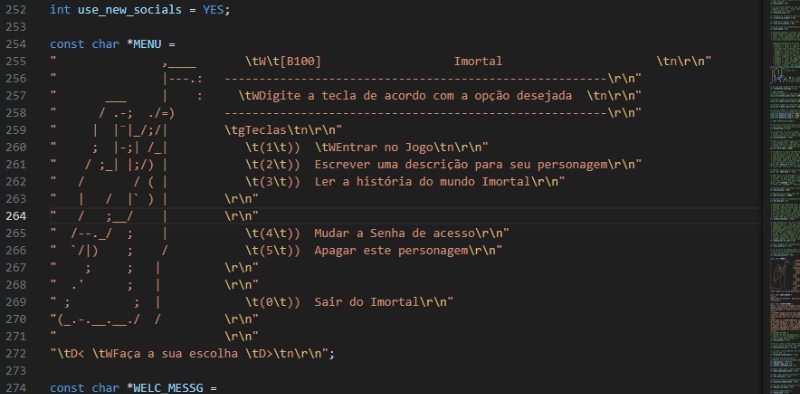Click the "Mudar a Senha de acesso" text
Viewport: 800px width, 394px height.
pos(394,233)
